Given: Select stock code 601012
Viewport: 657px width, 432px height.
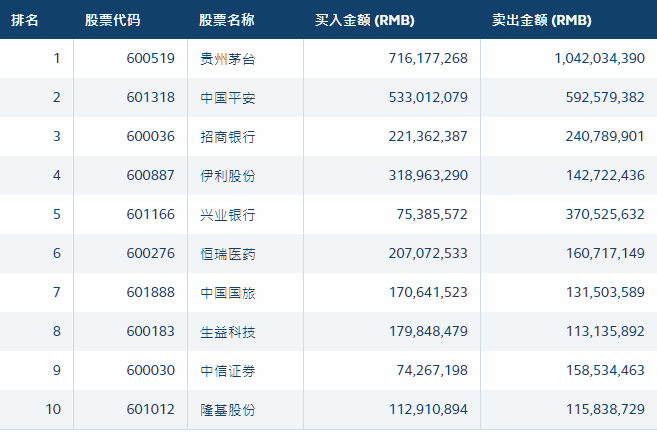Looking at the screenshot, I should pyautogui.click(x=150, y=409).
